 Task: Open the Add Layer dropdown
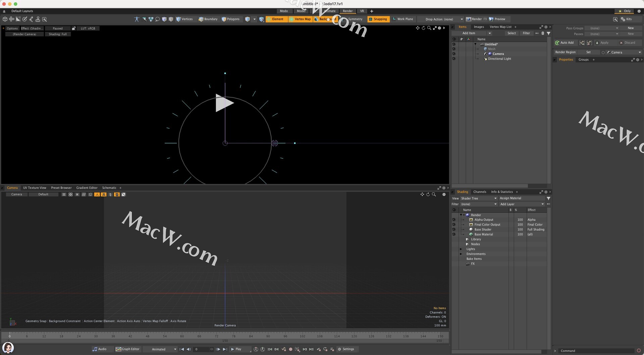[522, 204]
